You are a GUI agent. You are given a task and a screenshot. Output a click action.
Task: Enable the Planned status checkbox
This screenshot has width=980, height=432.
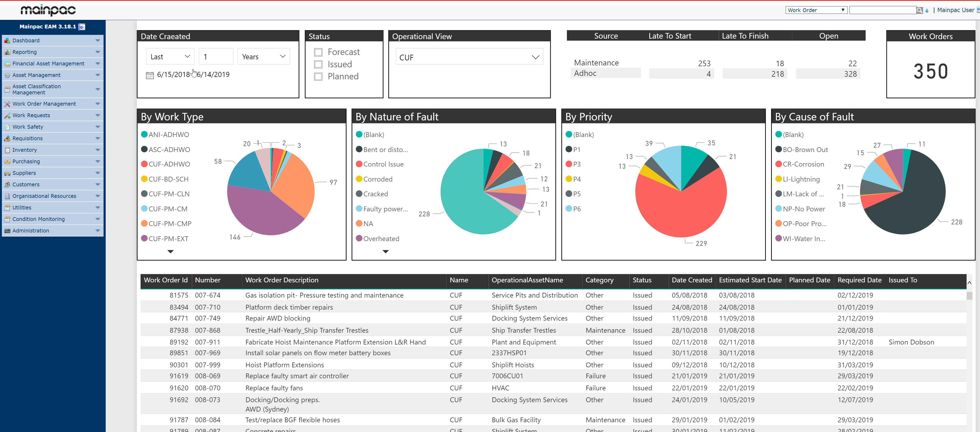pyautogui.click(x=318, y=76)
